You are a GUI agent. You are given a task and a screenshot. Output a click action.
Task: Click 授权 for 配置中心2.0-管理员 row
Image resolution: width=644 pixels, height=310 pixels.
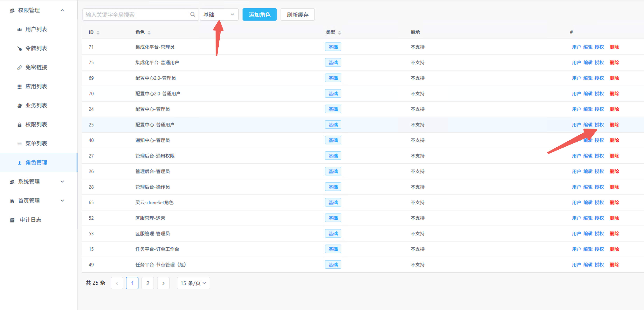tap(599, 78)
